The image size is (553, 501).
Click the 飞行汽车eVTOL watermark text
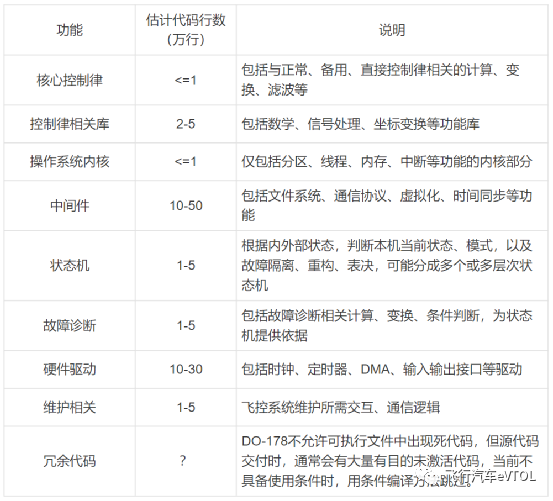(x=491, y=476)
